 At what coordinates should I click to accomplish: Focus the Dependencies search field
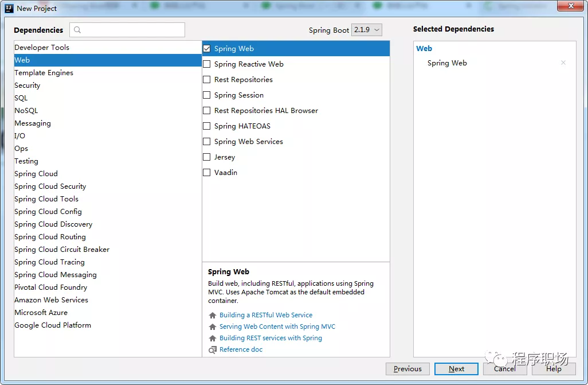(x=127, y=30)
